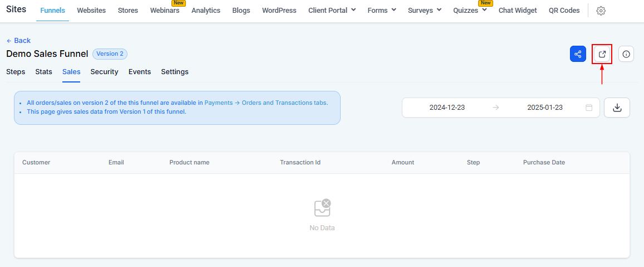Click the Sites heading
The image size is (644, 267).
17,9
